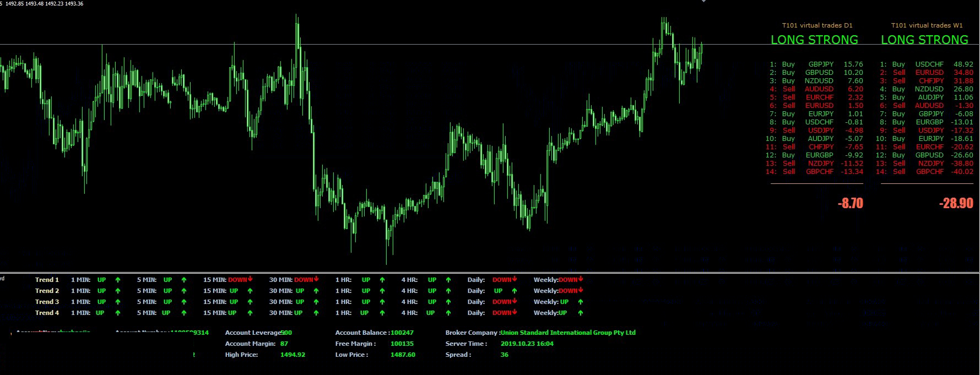Viewport: 980px width, 375px height.
Task: Click Trend 4's 5 MIN up arrow
Action: pyautogui.click(x=184, y=313)
